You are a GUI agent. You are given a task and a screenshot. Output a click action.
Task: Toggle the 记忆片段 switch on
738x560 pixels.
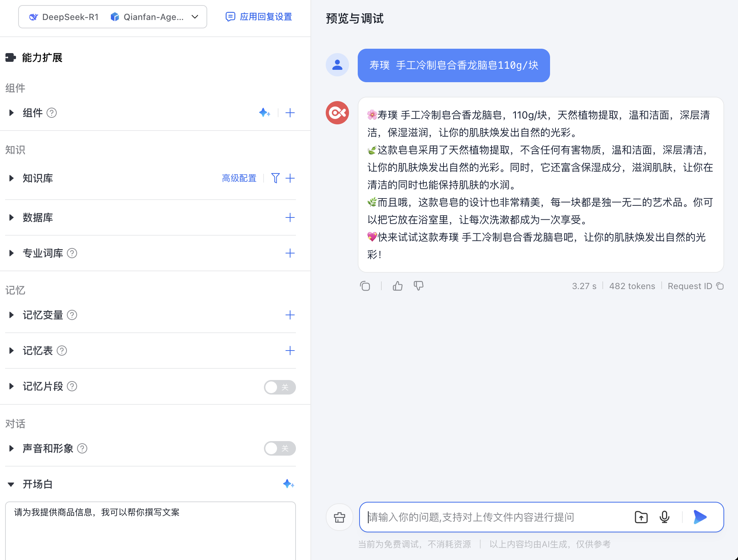(x=280, y=387)
